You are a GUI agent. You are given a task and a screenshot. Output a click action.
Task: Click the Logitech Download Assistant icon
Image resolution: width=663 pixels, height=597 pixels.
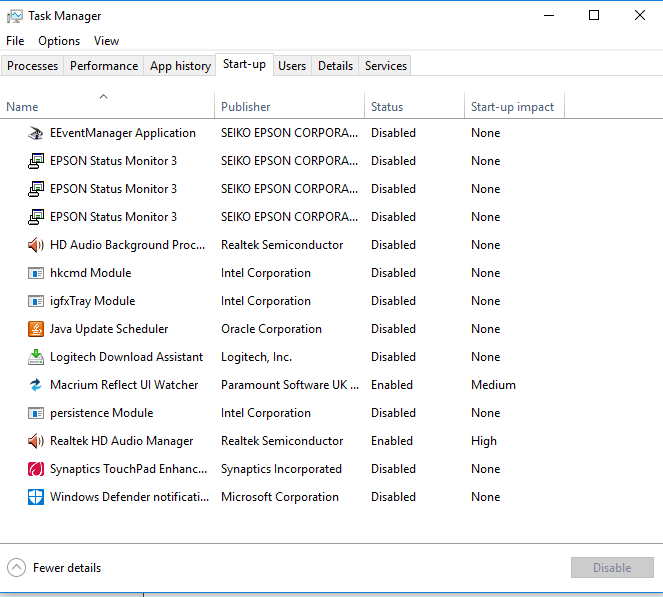click(35, 357)
